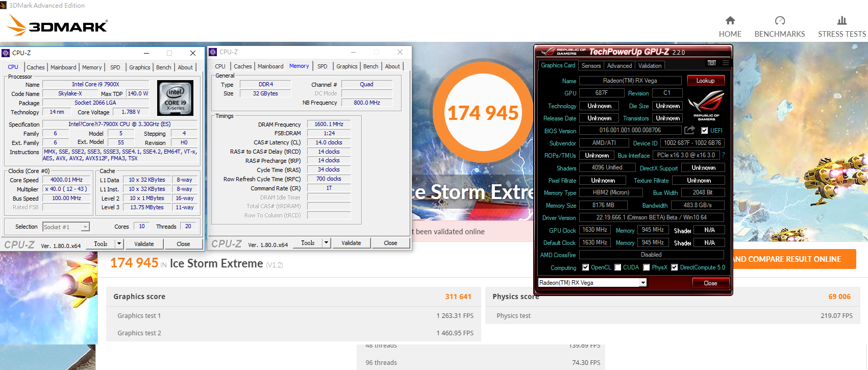Click the 174 945 score circle
This screenshot has height=370, width=868.
coord(483,113)
